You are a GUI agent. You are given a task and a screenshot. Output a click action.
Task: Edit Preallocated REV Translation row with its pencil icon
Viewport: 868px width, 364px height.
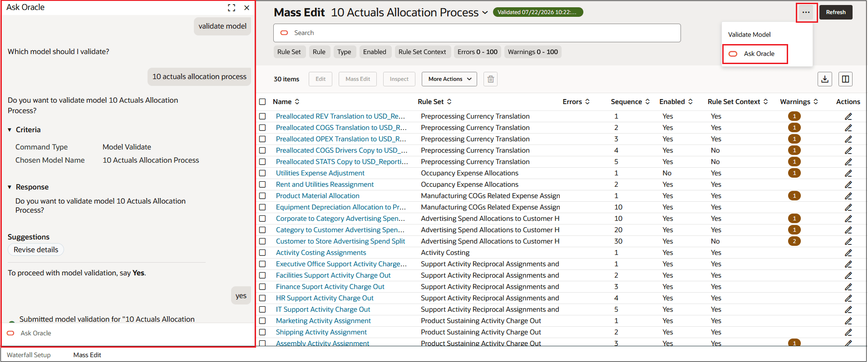(848, 116)
